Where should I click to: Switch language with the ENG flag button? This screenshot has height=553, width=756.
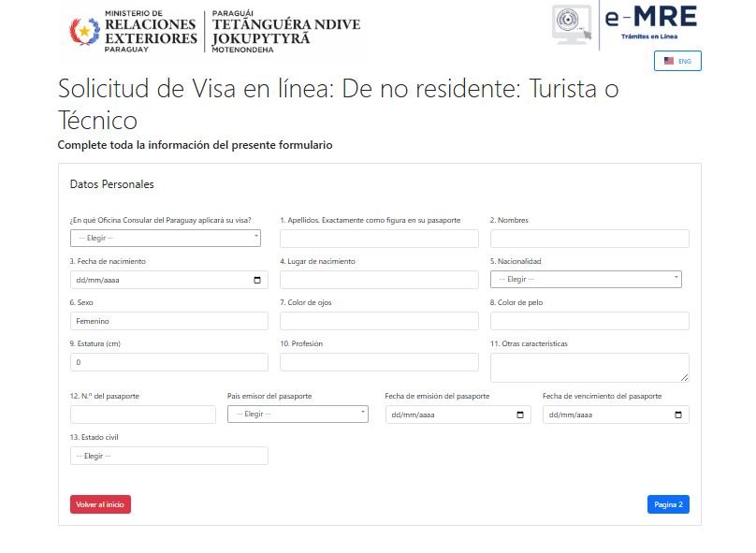tap(677, 61)
